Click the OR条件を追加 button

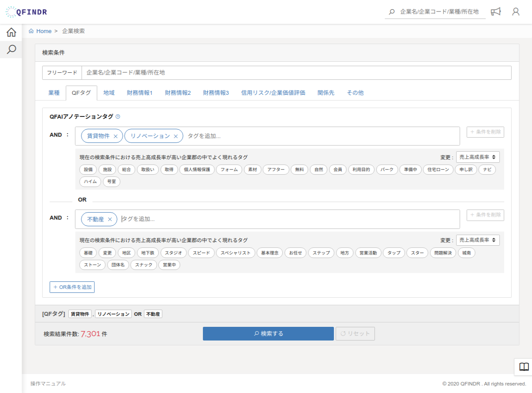coord(72,287)
